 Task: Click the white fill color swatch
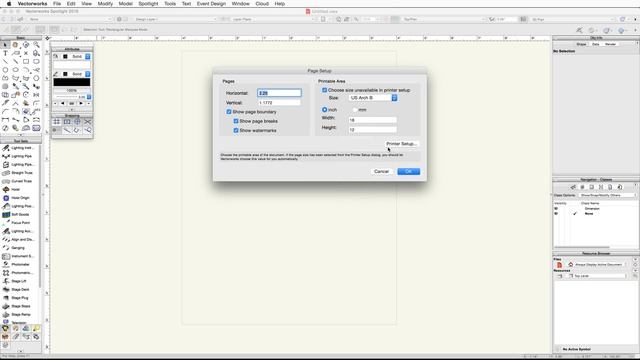tap(72, 65)
